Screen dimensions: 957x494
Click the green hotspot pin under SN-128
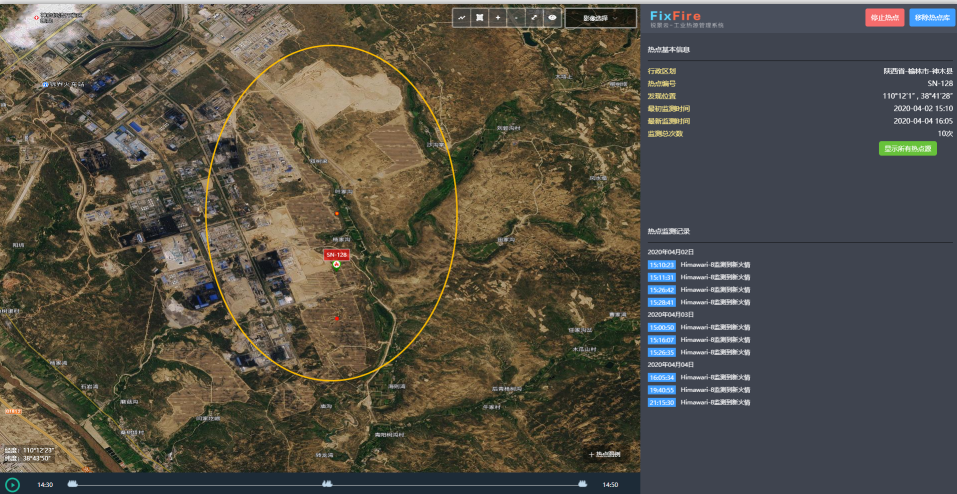pyautogui.click(x=337, y=266)
